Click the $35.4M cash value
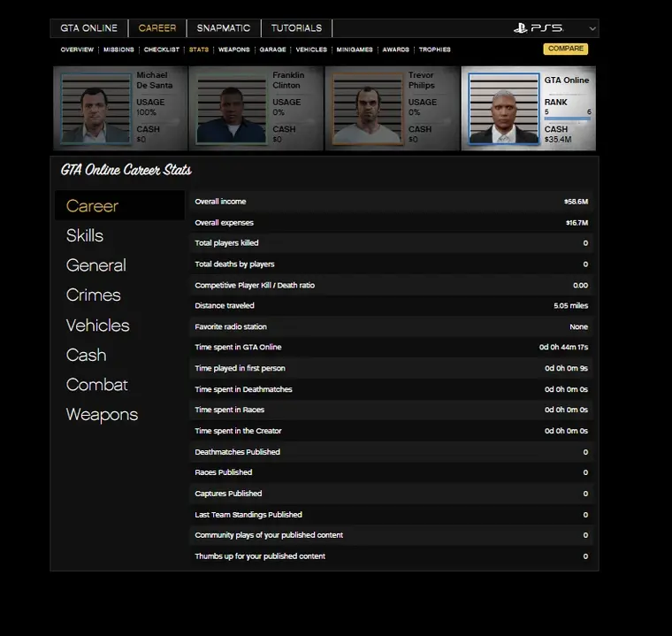The height and width of the screenshot is (636, 672). coord(558,140)
